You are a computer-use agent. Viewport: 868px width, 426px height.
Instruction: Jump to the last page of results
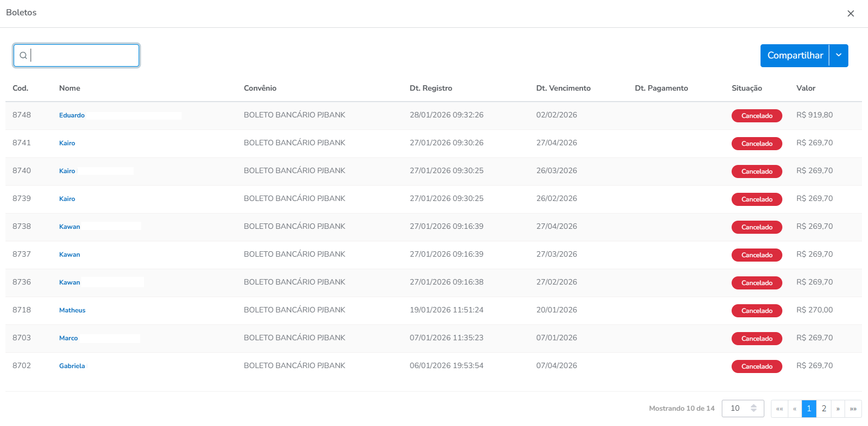click(x=853, y=409)
